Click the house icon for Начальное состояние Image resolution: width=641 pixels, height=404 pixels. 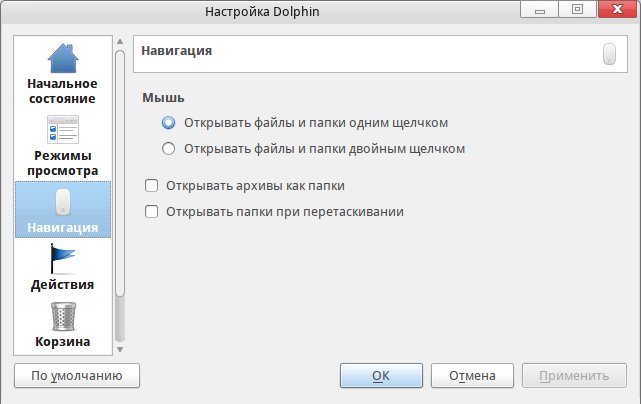[63, 59]
